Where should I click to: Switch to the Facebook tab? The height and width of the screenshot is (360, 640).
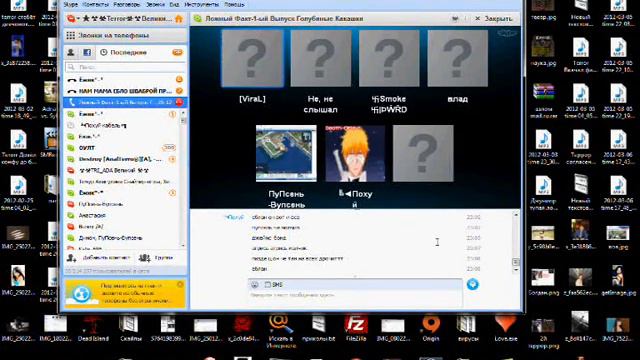tap(87, 52)
